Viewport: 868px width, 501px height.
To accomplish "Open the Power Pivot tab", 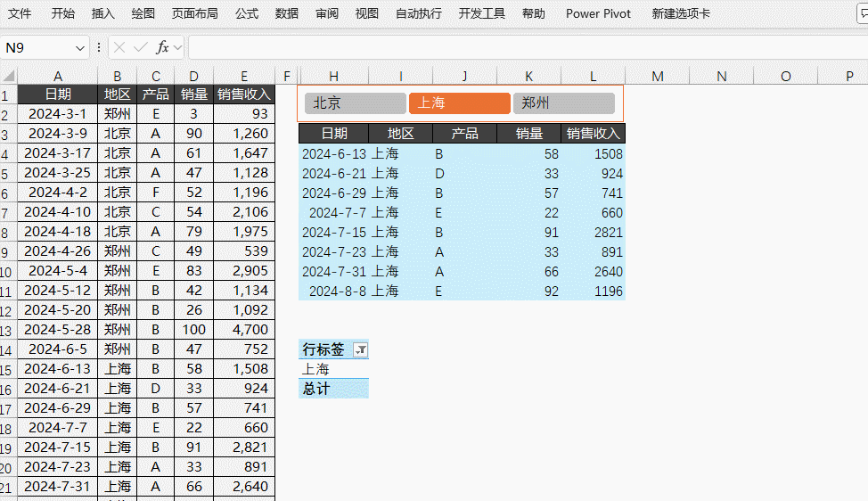I will click(598, 13).
